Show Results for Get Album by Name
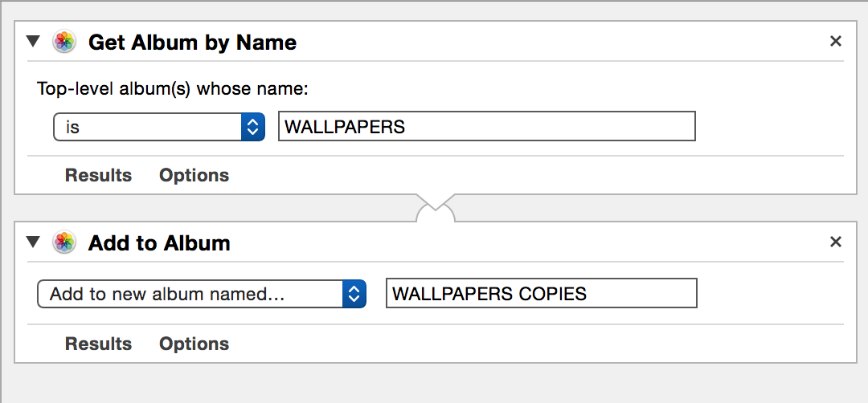 point(99,175)
